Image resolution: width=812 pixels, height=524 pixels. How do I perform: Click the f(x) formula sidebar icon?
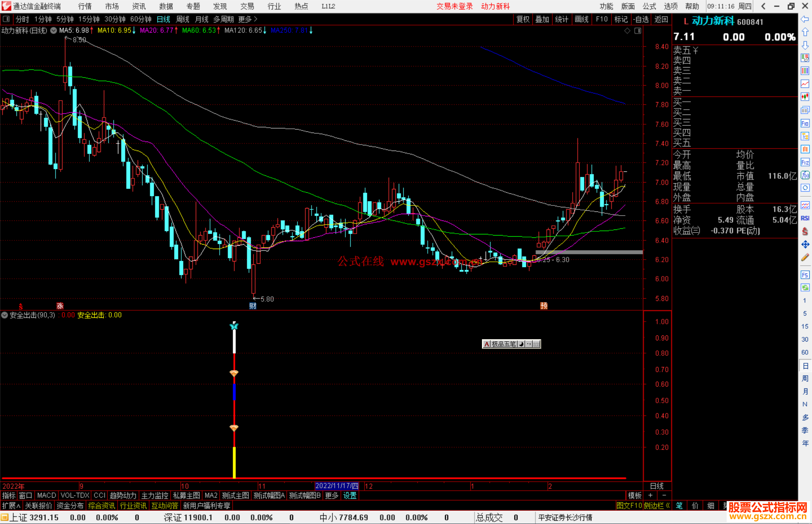pyautogui.click(x=805, y=175)
